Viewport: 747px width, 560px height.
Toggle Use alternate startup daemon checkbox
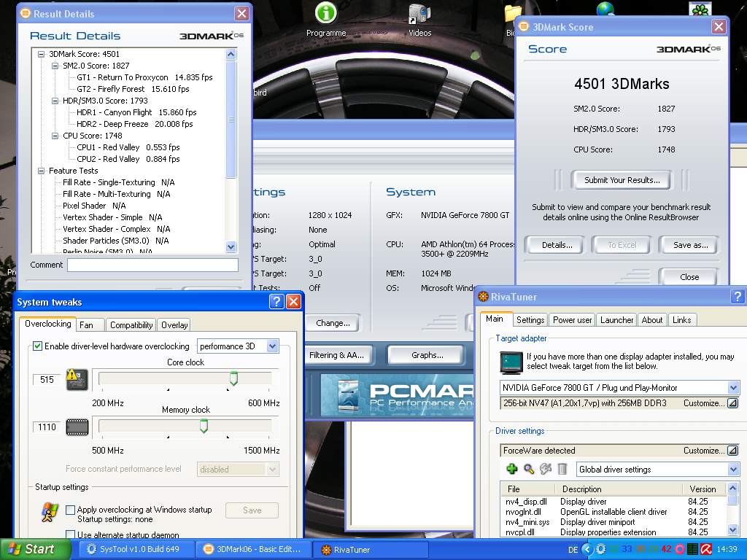pos(70,534)
